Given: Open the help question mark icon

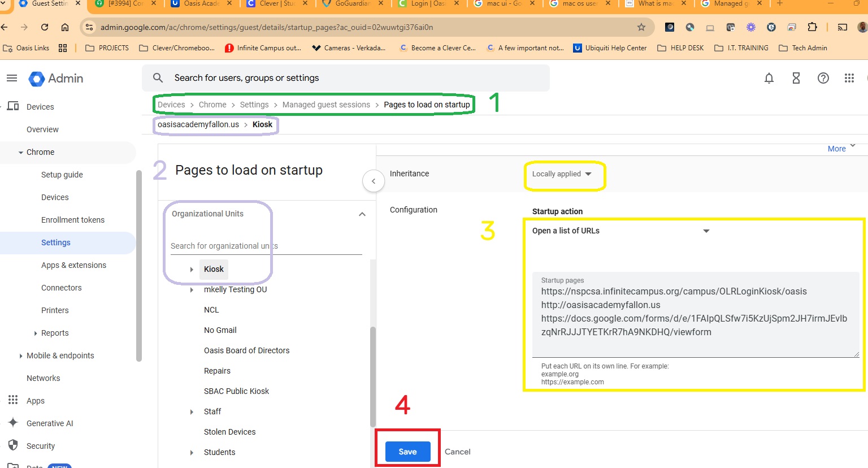Looking at the screenshot, I should coord(823,78).
